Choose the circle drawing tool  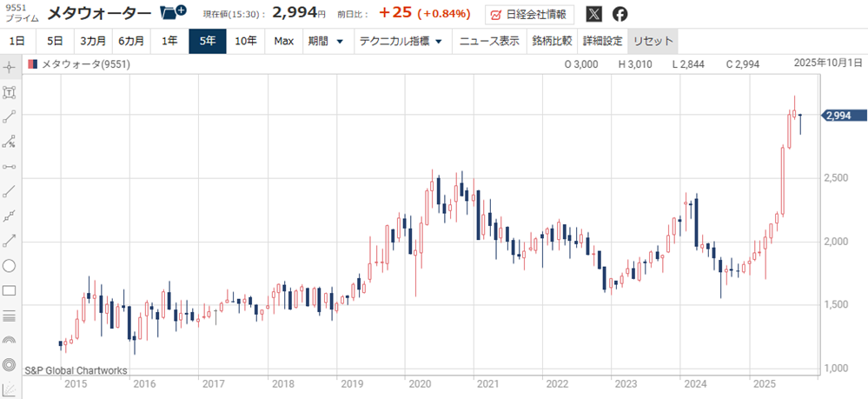pyautogui.click(x=10, y=266)
